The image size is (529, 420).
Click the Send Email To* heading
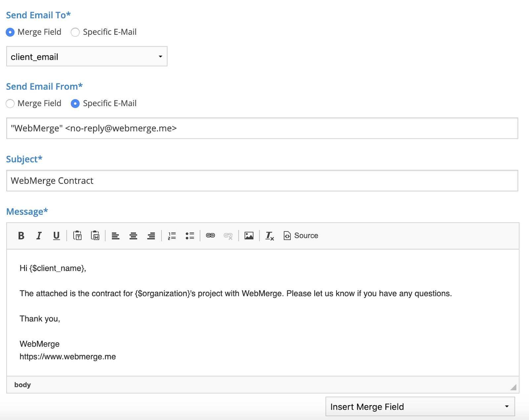click(38, 15)
